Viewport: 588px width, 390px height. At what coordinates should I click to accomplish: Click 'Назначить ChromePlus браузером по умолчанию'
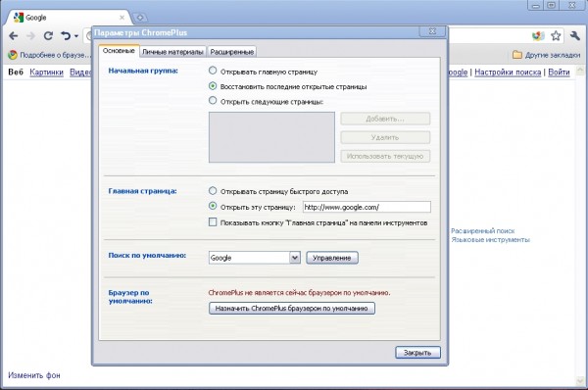292,309
